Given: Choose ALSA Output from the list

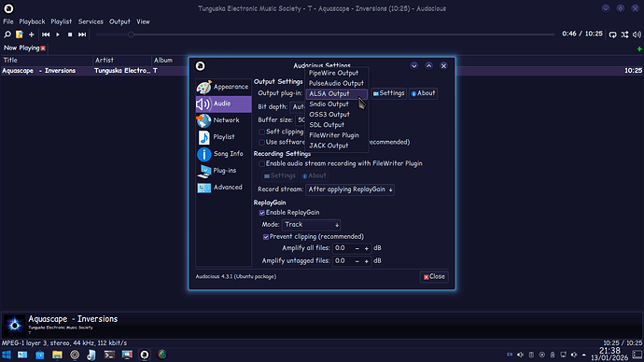Looking at the screenshot, I should pyautogui.click(x=337, y=93).
